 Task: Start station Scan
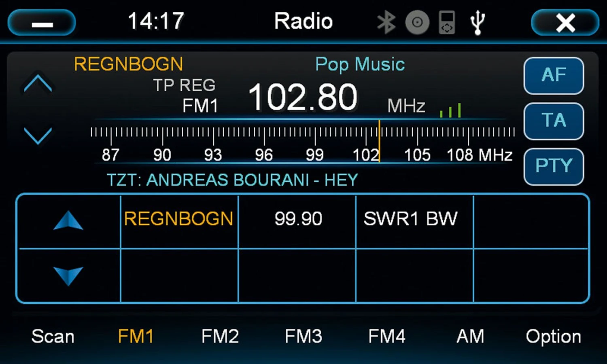[x=53, y=336]
